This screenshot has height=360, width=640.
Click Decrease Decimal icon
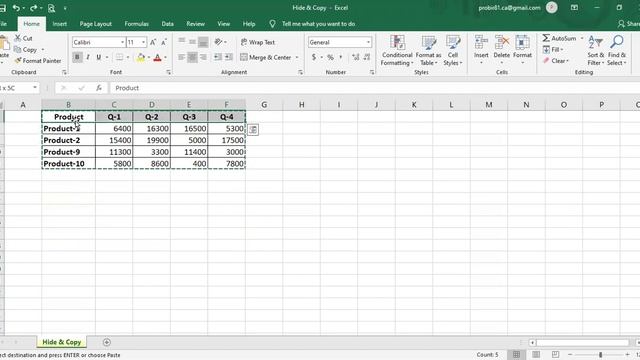(367, 57)
